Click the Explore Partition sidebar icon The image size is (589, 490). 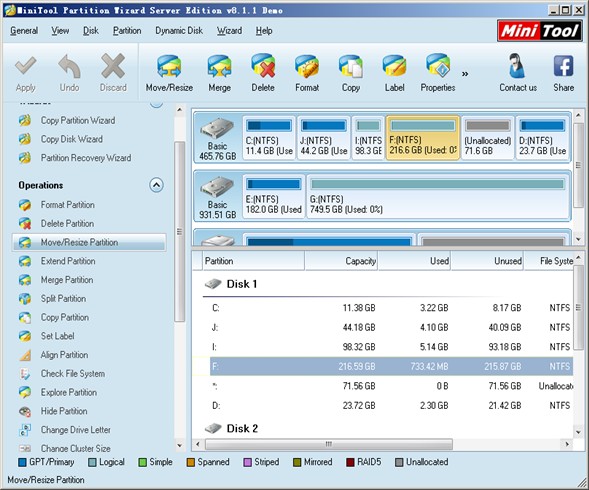pos(25,392)
